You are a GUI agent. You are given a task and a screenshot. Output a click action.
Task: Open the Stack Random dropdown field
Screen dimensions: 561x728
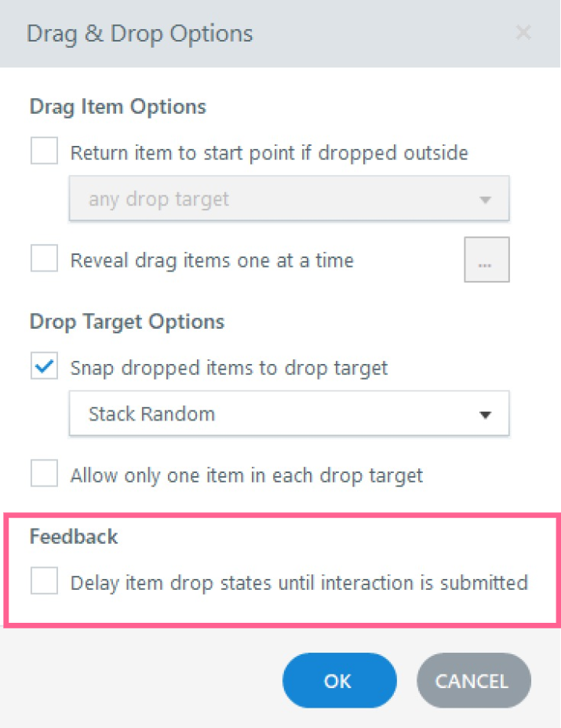(x=275, y=413)
